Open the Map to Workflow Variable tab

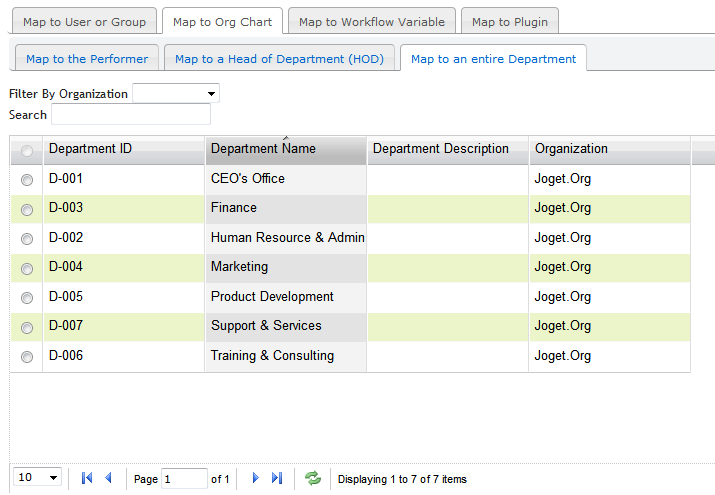click(x=372, y=22)
